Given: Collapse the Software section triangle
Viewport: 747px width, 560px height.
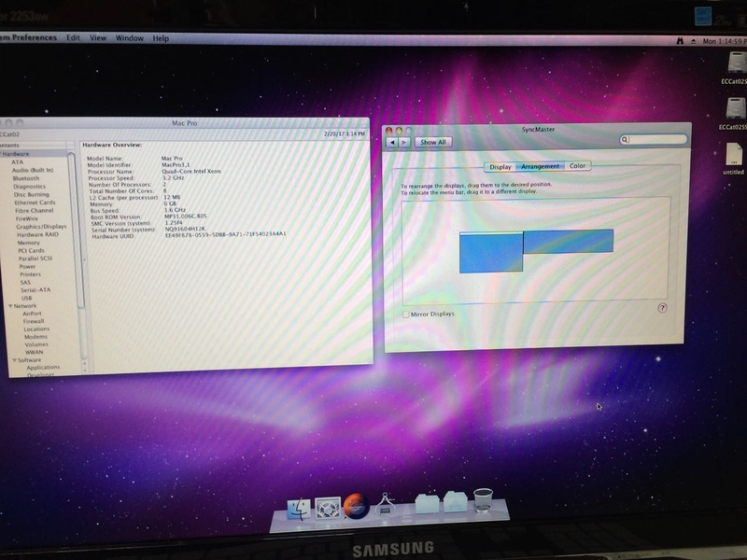Looking at the screenshot, I should tap(14, 360).
